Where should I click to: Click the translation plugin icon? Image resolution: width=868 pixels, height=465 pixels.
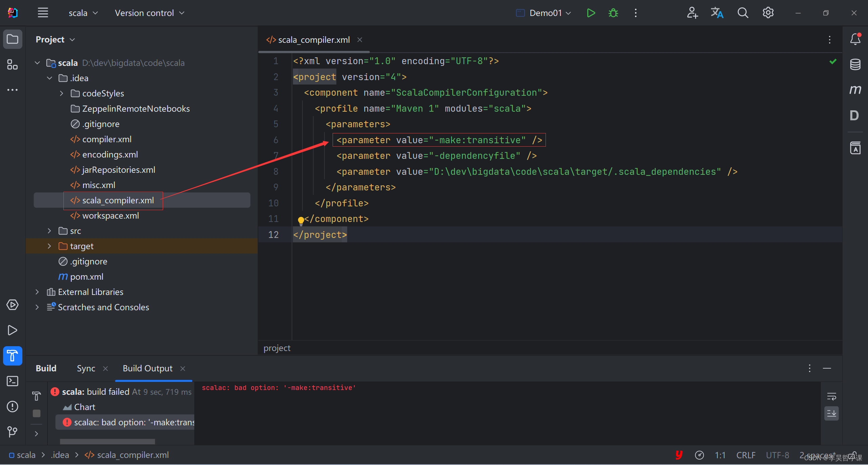coord(717,13)
